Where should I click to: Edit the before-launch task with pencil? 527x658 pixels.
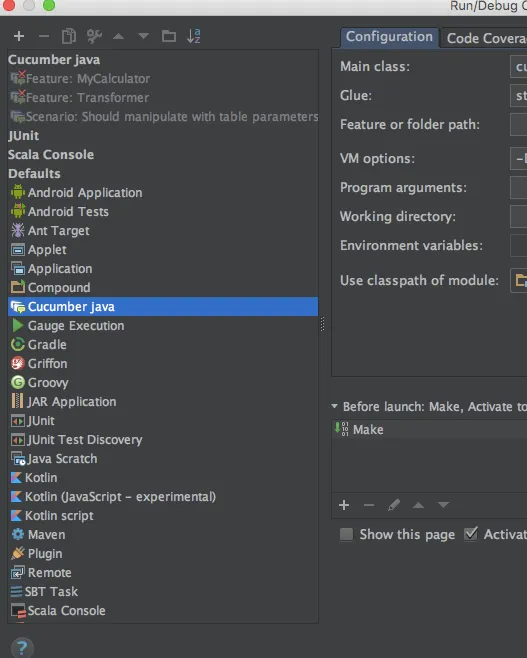click(394, 505)
